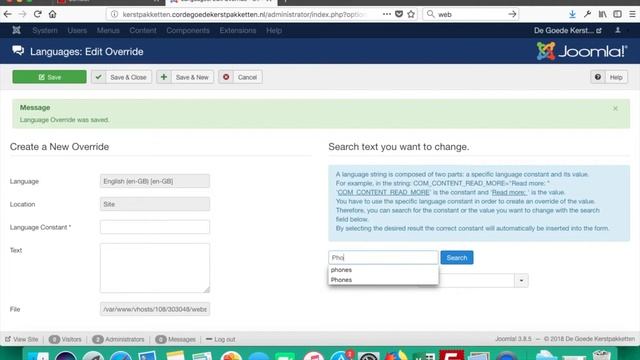Click the Cancel button
The height and width of the screenshot is (360, 640).
click(240, 77)
